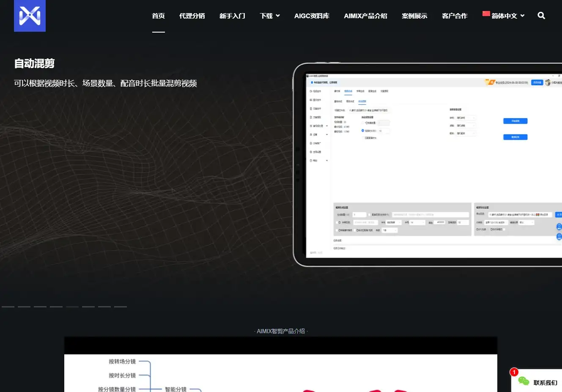Image resolution: width=562 pixels, height=392 pixels.
Task: Click the WeChat 联系我们 contact icon
Action: pos(524,381)
